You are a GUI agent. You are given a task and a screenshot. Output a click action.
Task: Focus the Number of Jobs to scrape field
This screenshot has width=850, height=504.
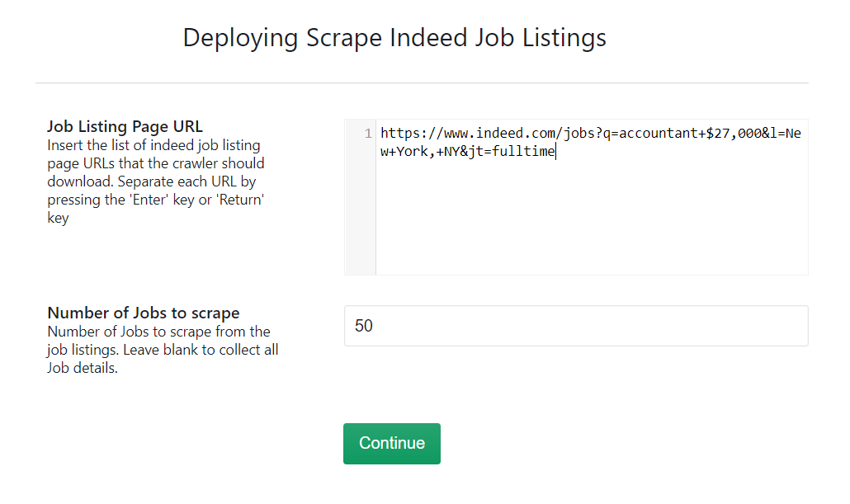(x=576, y=326)
